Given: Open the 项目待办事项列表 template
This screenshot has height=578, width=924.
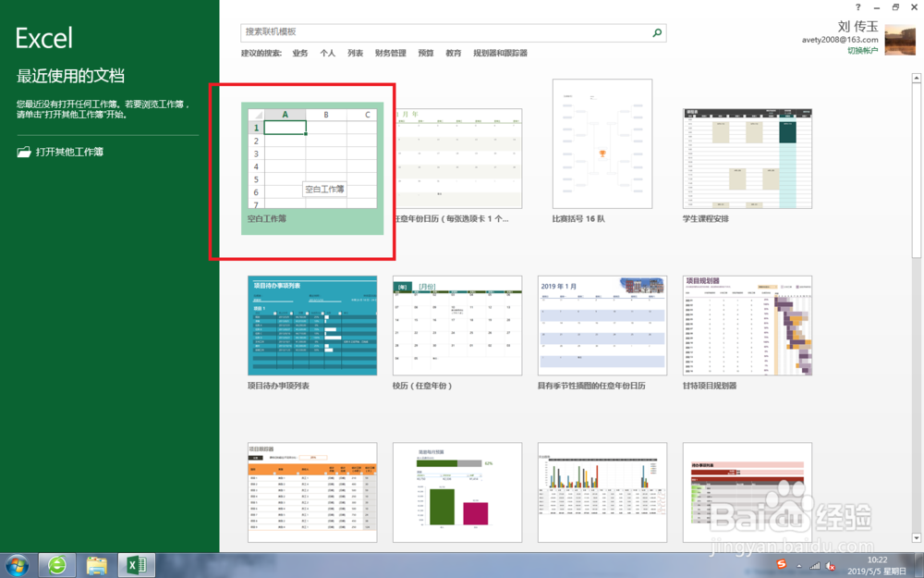Looking at the screenshot, I should [x=312, y=326].
